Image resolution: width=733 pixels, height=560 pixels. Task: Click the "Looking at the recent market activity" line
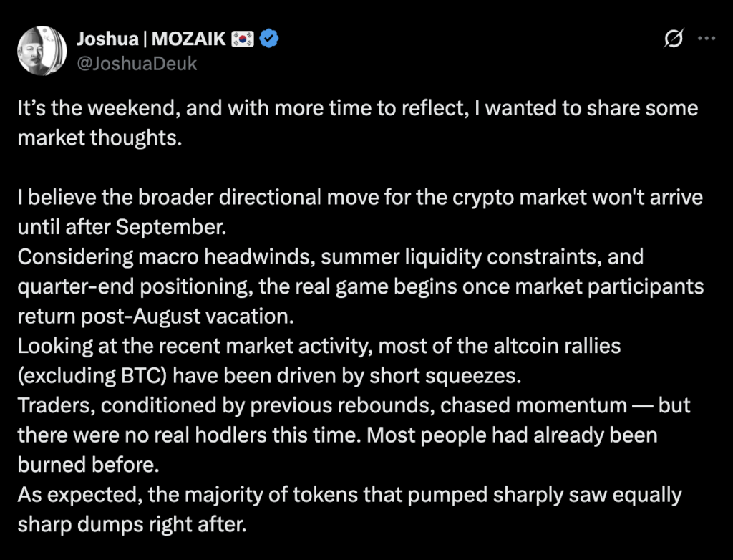[x=319, y=346]
